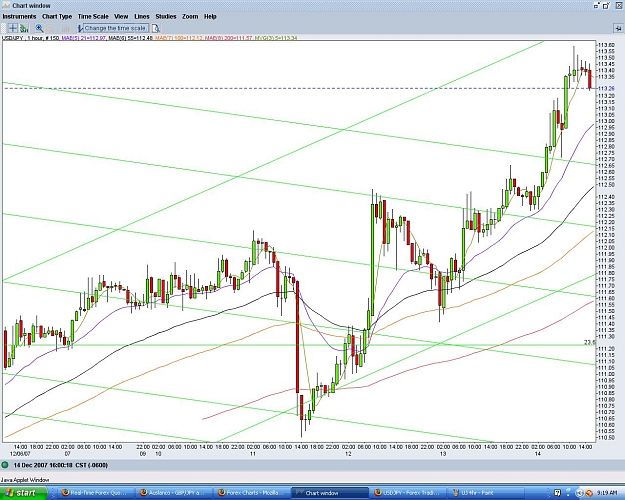This screenshot has width=625, height=500.
Task: Open the Chart Type menu
Action: click(57, 17)
